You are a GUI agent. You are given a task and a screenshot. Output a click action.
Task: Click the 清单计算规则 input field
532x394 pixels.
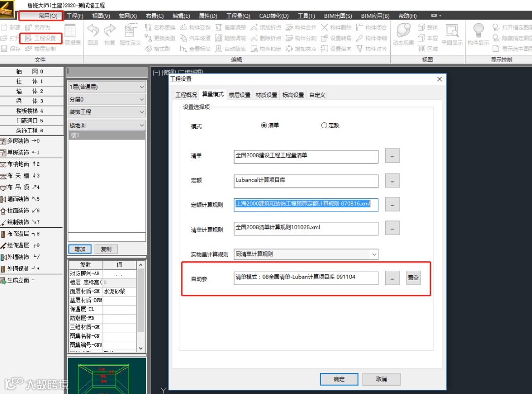[x=306, y=229]
